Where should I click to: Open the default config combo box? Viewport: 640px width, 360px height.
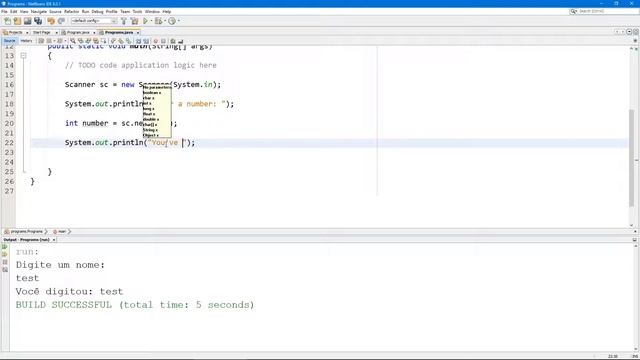pos(94,21)
